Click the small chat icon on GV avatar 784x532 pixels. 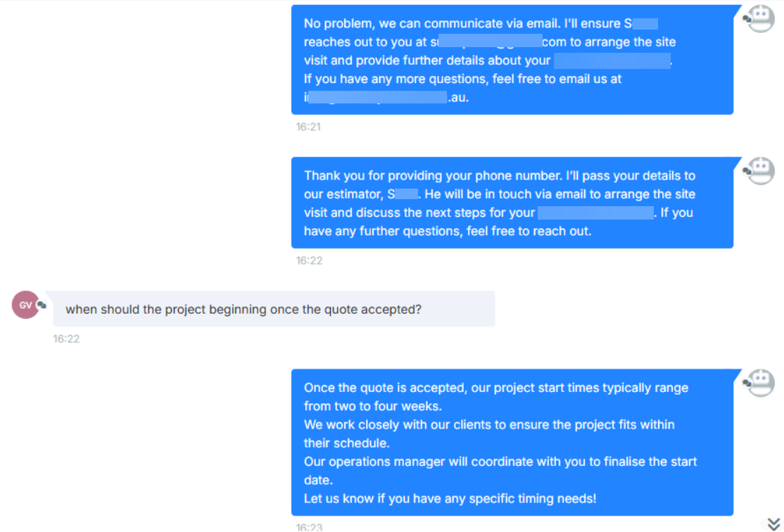pyautogui.click(x=42, y=305)
